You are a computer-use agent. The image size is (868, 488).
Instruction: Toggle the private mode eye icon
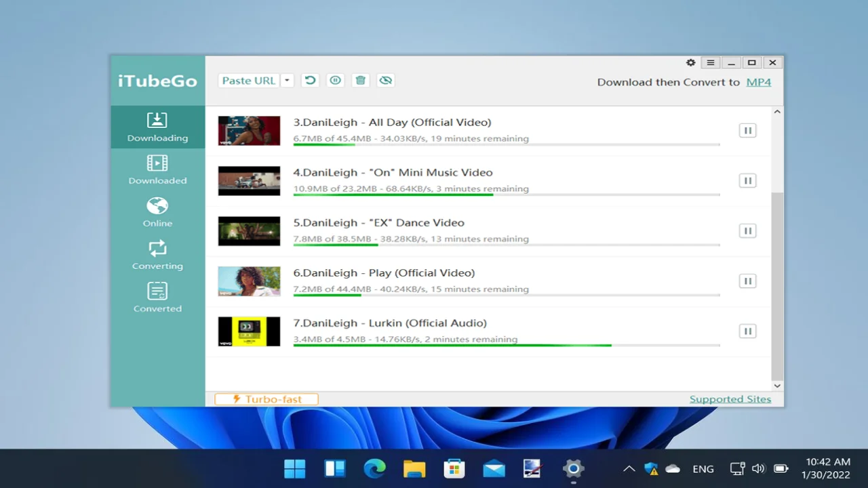386,81
